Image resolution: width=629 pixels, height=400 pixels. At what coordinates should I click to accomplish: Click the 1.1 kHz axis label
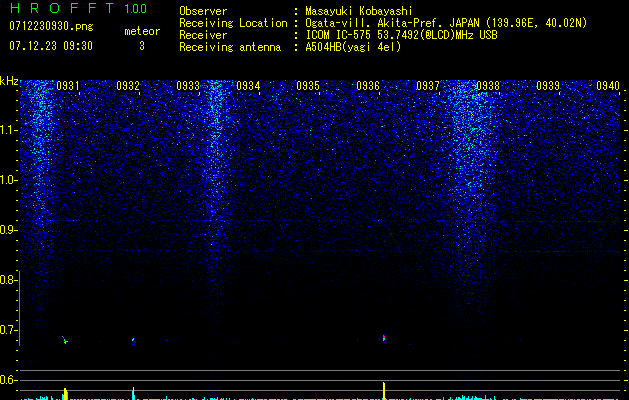[x=8, y=130]
